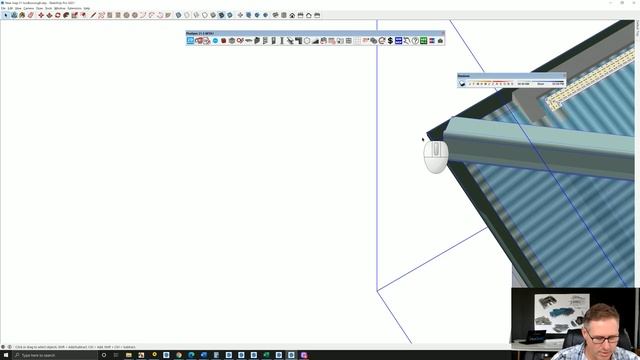Open the File menu
Viewport: 640px width, 360px height.
[3, 8]
